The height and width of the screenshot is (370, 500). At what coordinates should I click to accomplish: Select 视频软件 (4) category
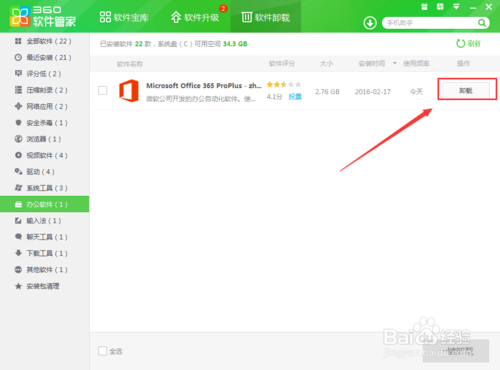click(x=45, y=155)
